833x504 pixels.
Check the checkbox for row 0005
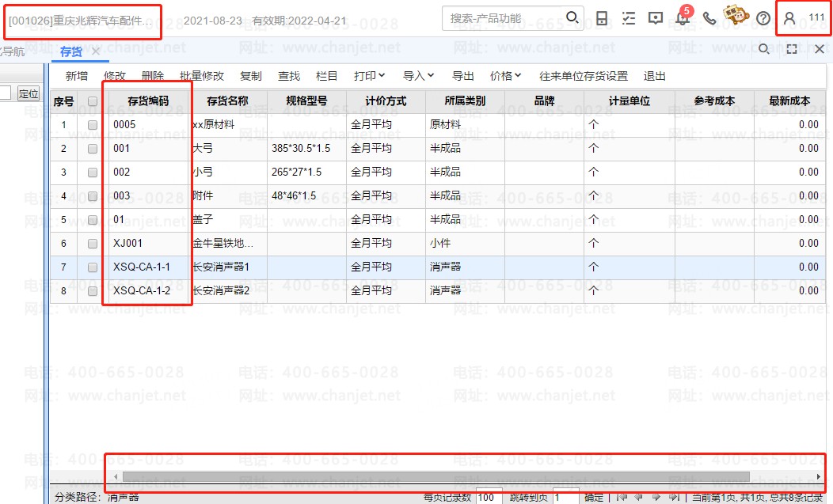(x=93, y=125)
